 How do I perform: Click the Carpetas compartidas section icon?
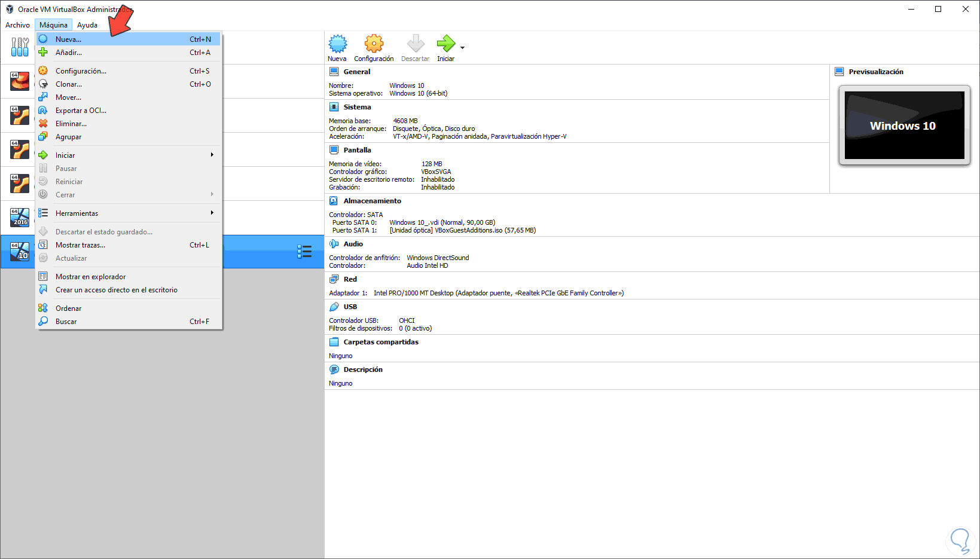point(334,342)
